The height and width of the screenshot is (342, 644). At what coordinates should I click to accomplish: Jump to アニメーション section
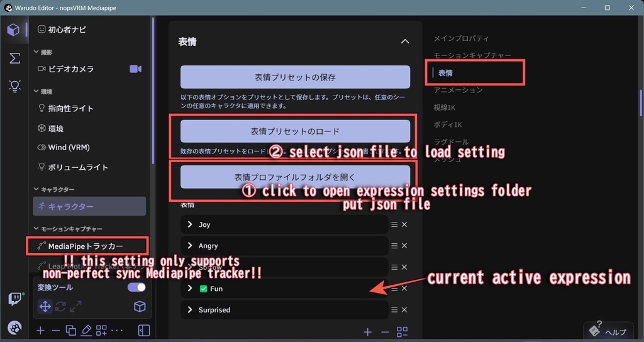pyautogui.click(x=458, y=90)
